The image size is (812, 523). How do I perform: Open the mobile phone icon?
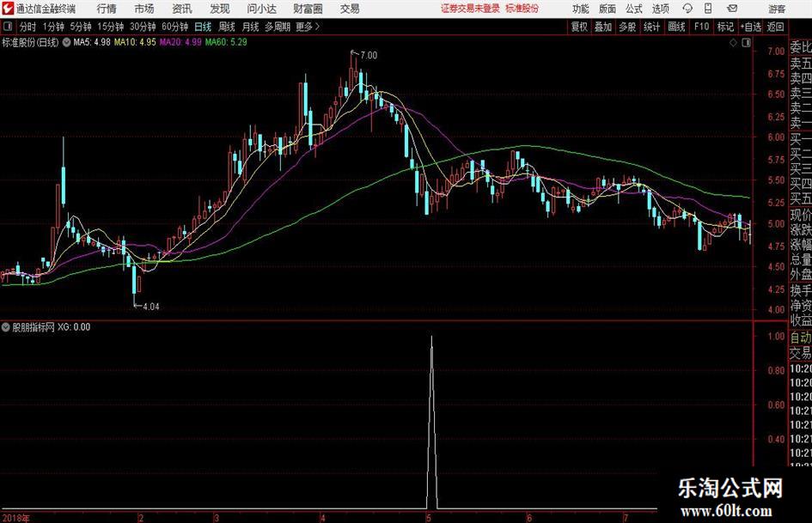pos(708,9)
